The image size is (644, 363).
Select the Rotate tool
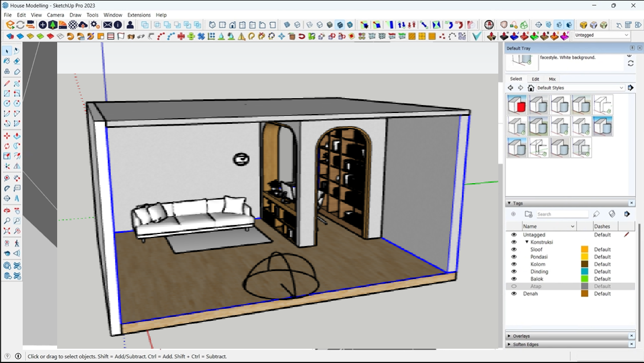[x=7, y=146]
